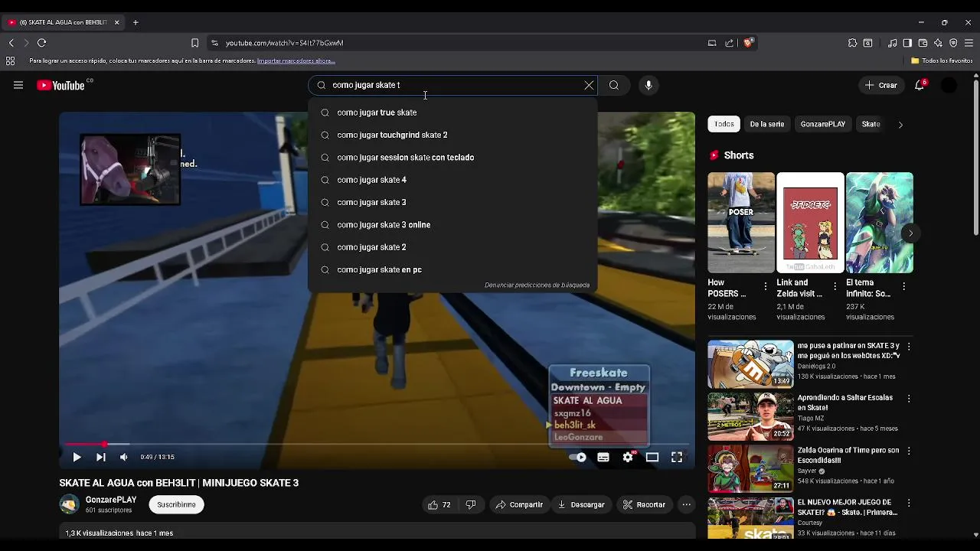Open Brave Shields lion icon
Viewport: 980px width, 551px height.
click(x=748, y=43)
